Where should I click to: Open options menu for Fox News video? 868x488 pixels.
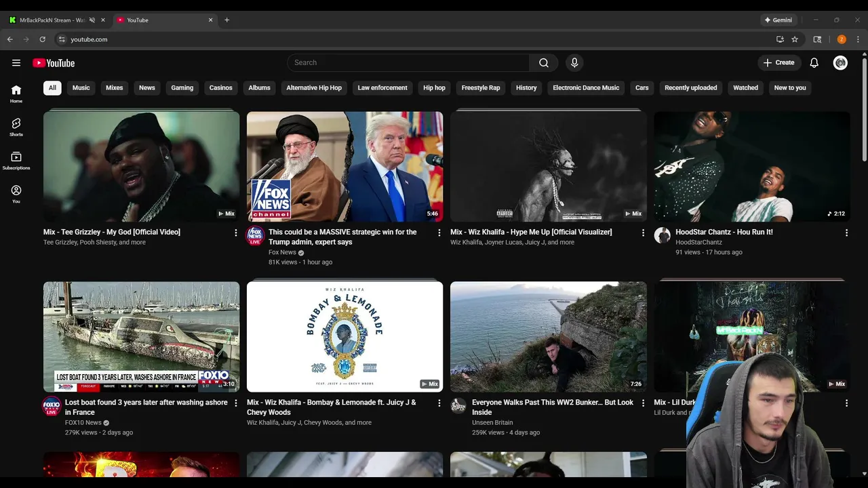439,232
